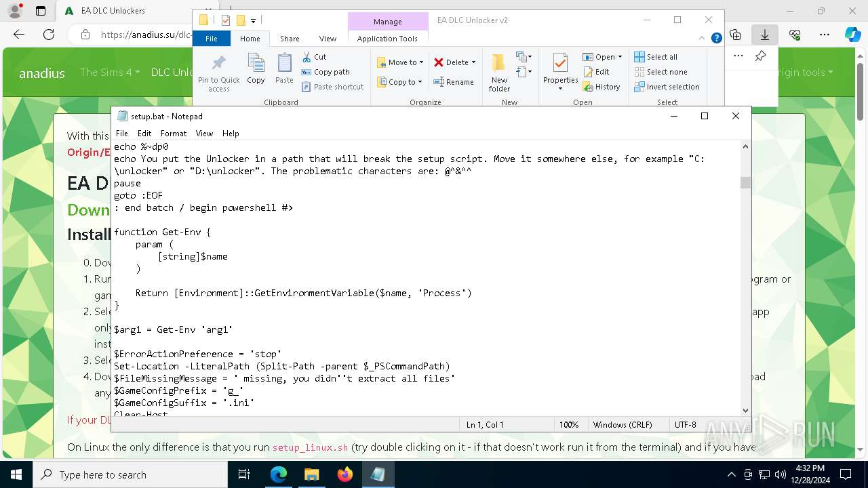Image resolution: width=868 pixels, height=488 pixels.
Task: Expand Delete dropdown arrow
Action: click(x=473, y=62)
